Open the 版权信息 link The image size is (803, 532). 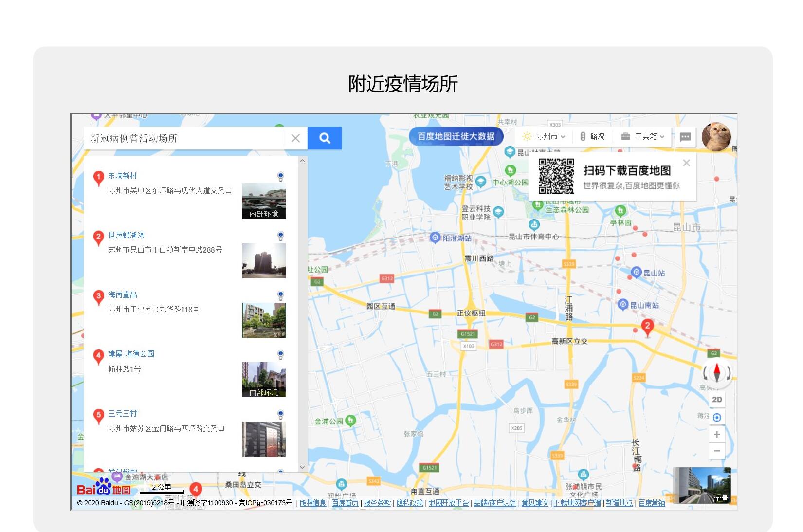click(313, 503)
